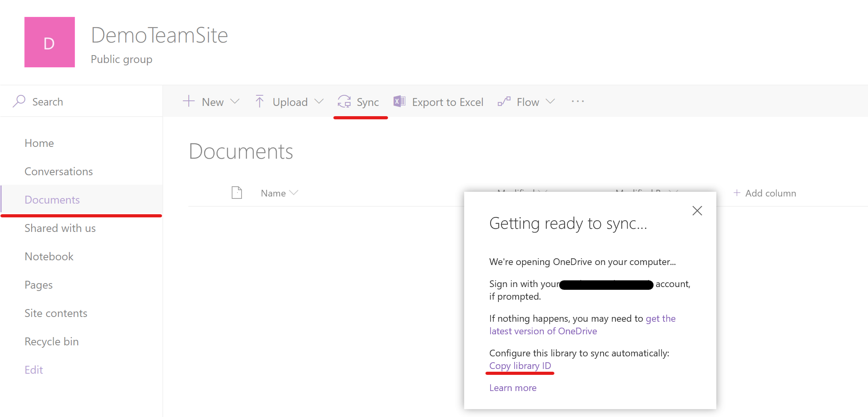Open Shared with us navigation item
This screenshot has width=868, height=417.
(x=60, y=228)
